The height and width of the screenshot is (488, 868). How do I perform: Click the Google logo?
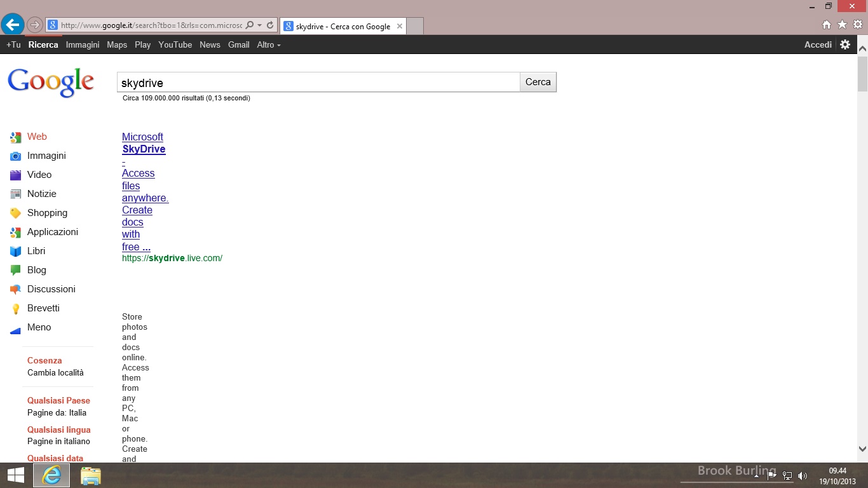(x=51, y=82)
